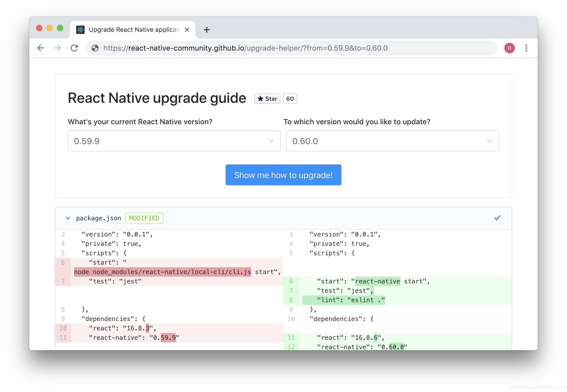Click the 60 star count link
The width and height of the screenshot is (567, 392).
click(x=290, y=99)
